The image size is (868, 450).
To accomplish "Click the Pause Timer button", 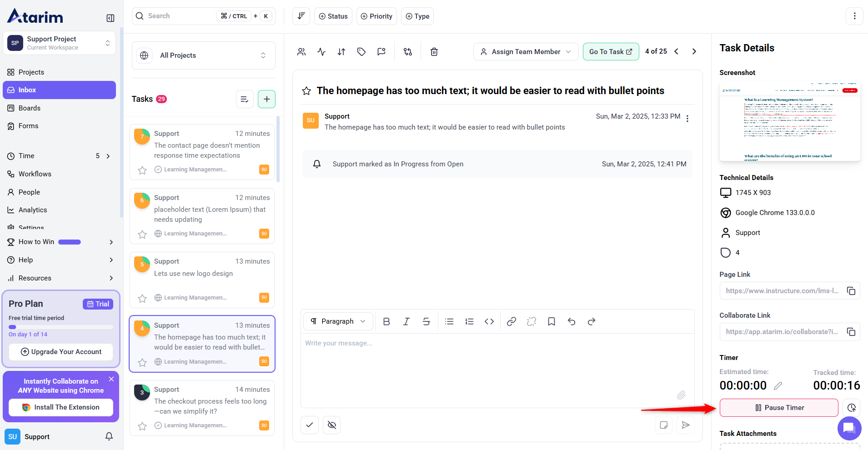I will (778, 408).
